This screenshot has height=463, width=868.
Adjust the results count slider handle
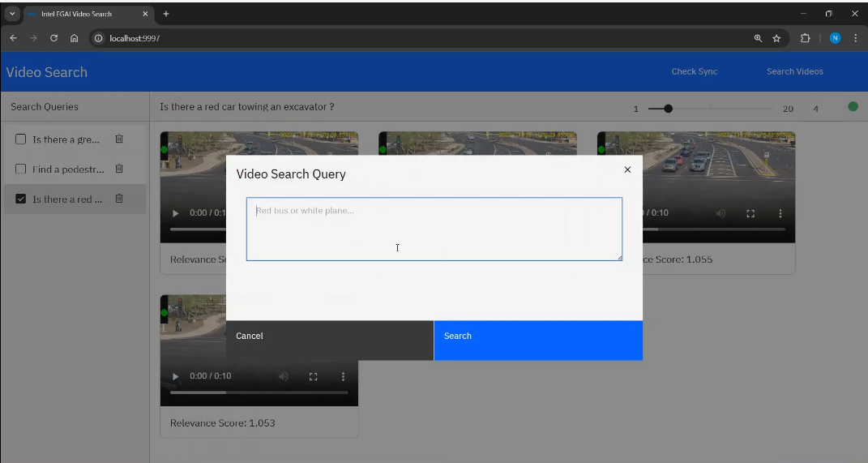668,109
